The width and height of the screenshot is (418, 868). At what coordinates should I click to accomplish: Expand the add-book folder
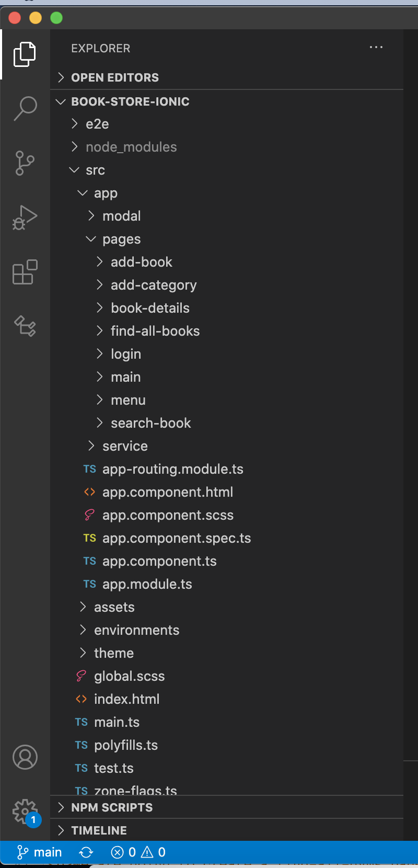[x=141, y=262]
